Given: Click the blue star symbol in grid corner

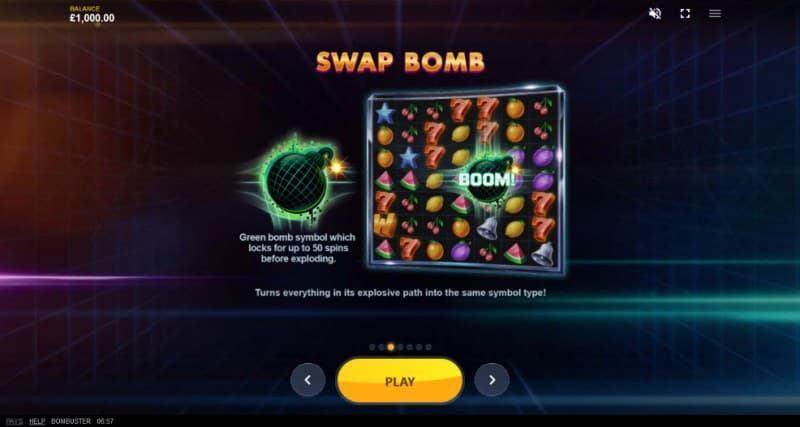Looking at the screenshot, I should (x=385, y=113).
